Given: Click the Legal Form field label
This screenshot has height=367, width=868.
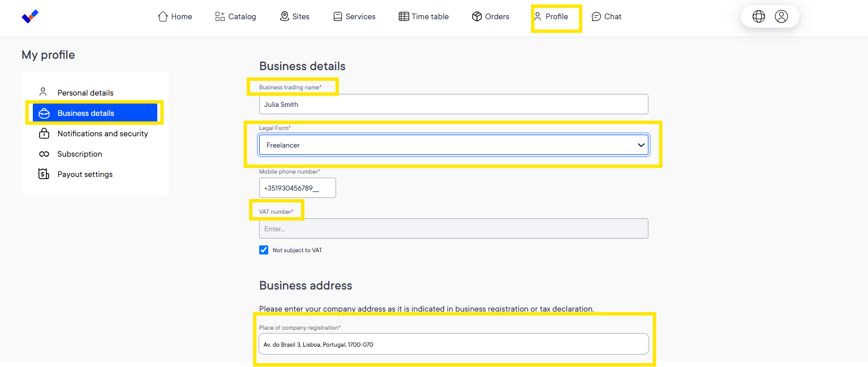Looking at the screenshot, I should 275,128.
